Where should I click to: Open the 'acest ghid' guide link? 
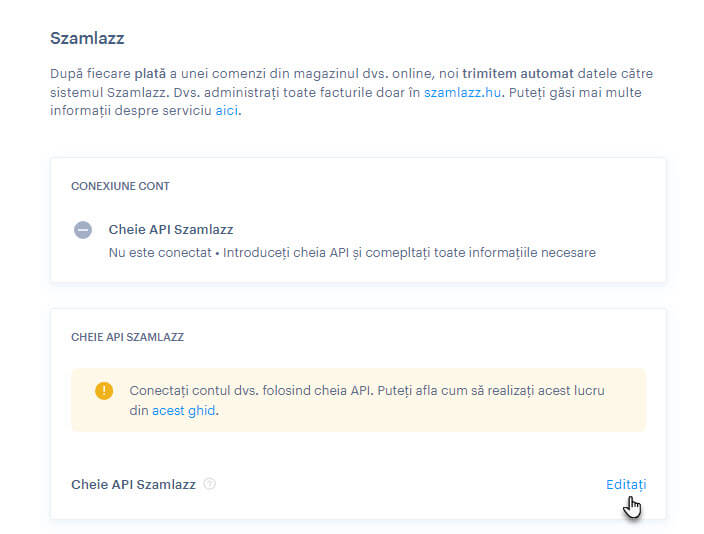tap(183, 410)
